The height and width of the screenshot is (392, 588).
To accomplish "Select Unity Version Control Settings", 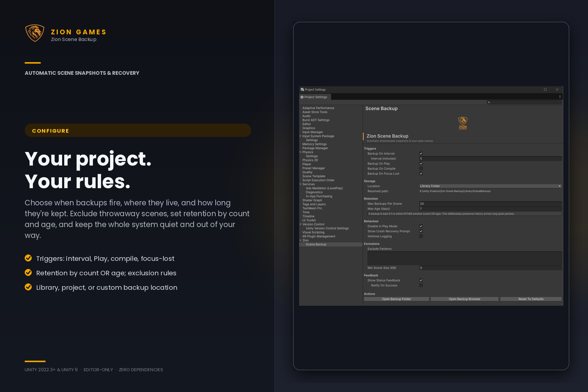I will click(x=327, y=229).
